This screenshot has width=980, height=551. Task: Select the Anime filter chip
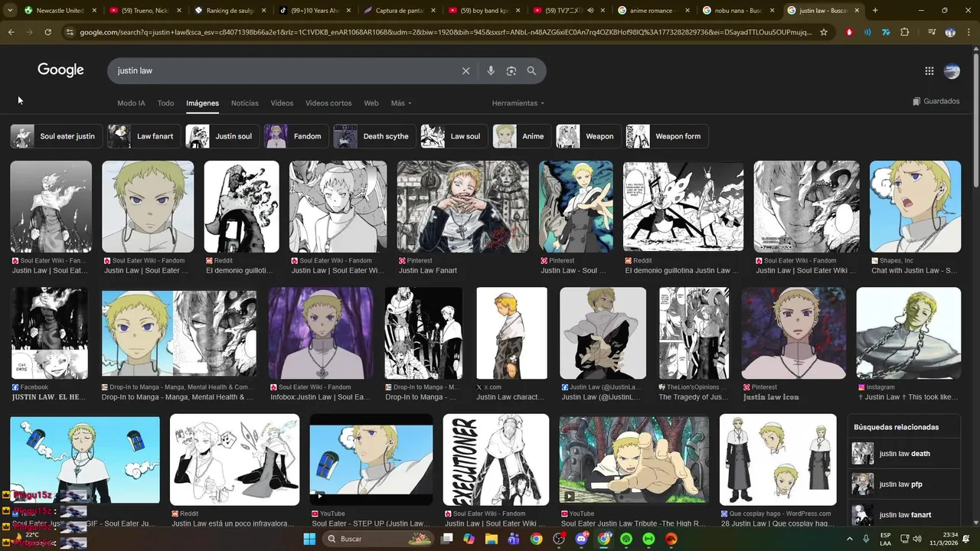(x=522, y=136)
